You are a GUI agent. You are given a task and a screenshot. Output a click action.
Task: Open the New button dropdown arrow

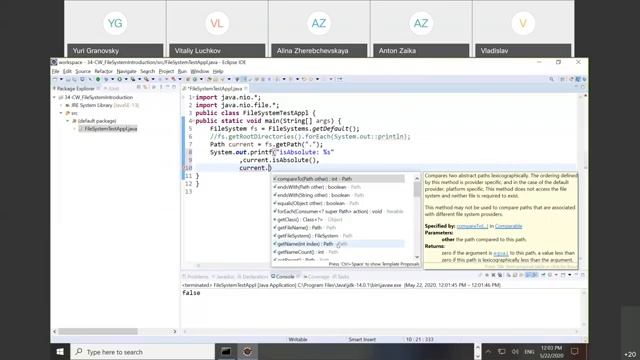point(62,79)
